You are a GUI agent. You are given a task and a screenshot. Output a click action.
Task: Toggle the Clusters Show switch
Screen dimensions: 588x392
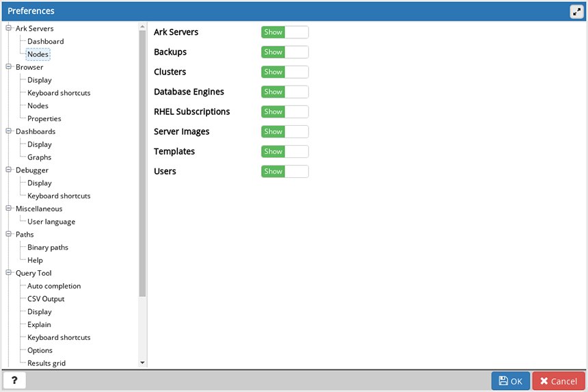(285, 72)
